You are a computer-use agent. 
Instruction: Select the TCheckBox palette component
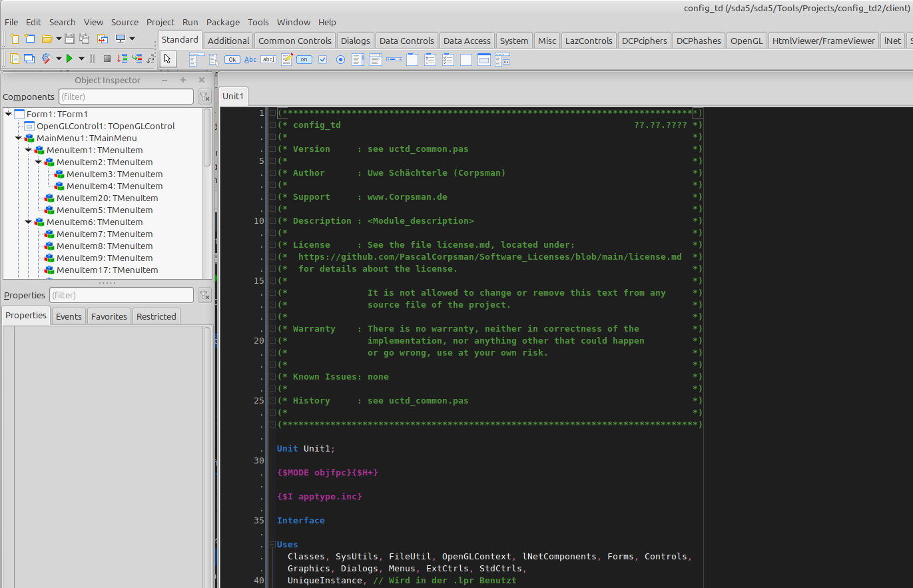pos(323,60)
